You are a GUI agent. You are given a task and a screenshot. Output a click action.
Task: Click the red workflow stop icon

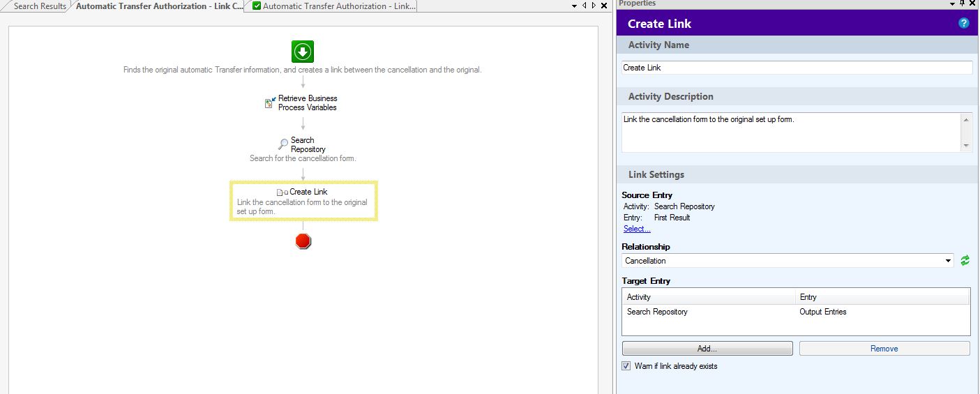click(x=303, y=241)
